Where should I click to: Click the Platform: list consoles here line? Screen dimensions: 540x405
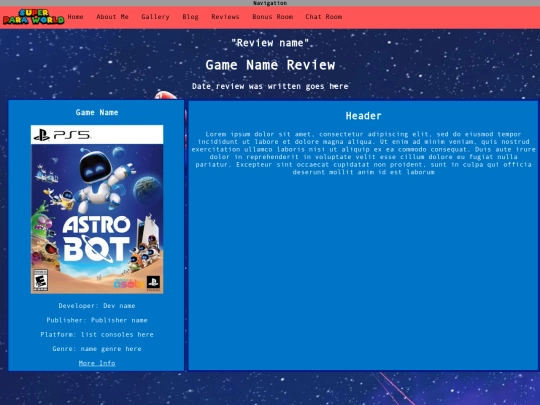tap(97, 334)
